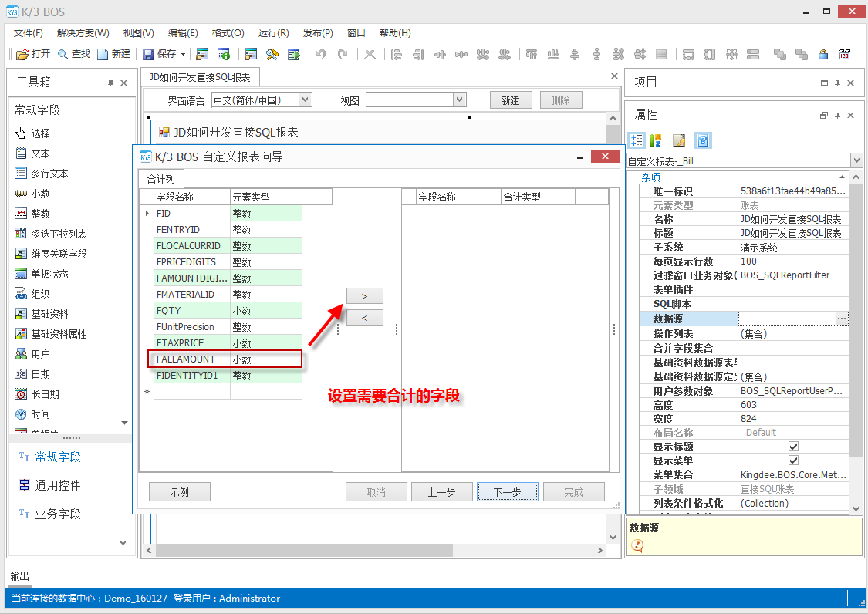This screenshot has width=868, height=614.
Task: Click the bring to front icon
Action: 780,54
